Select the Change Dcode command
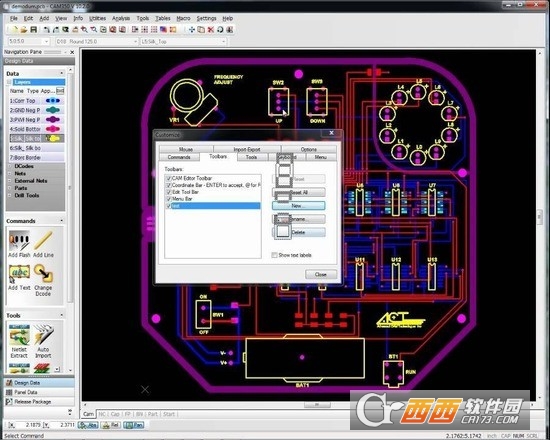550x440 pixels. [x=43, y=280]
